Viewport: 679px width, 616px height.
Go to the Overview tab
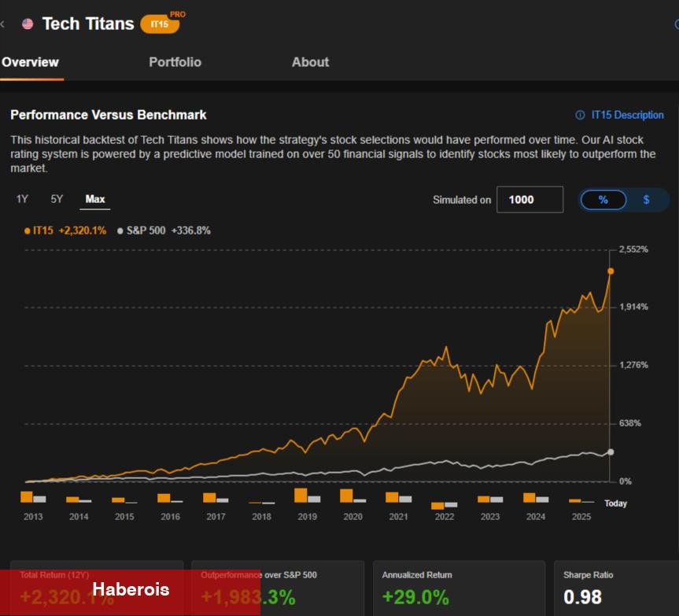pyautogui.click(x=30, y=62)
